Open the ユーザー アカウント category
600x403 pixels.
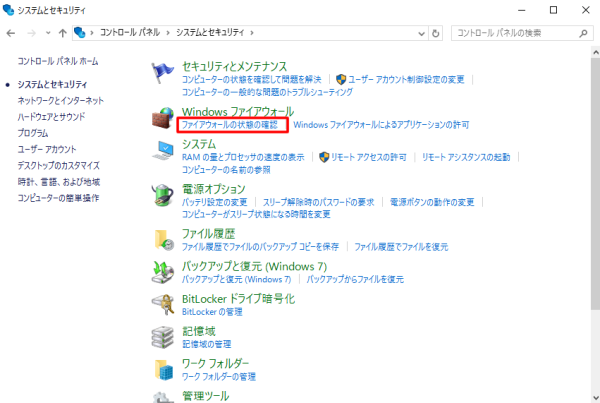[x=47, y=149]
